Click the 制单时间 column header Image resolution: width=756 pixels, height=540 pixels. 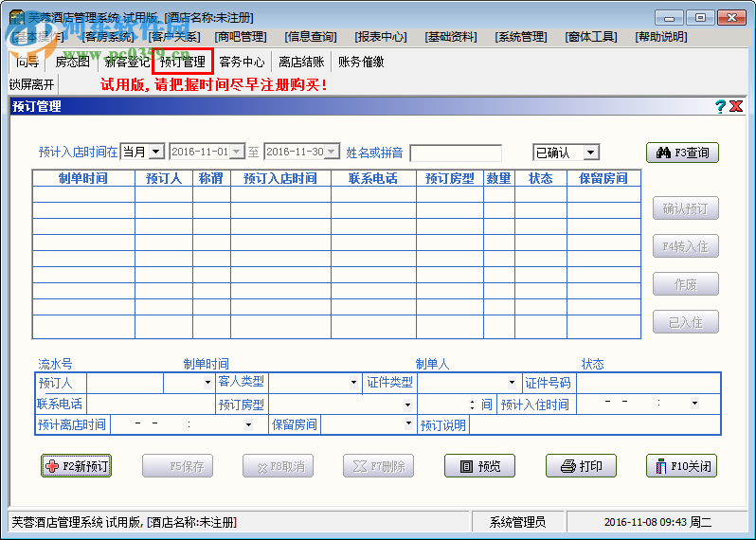coord(83,178)
